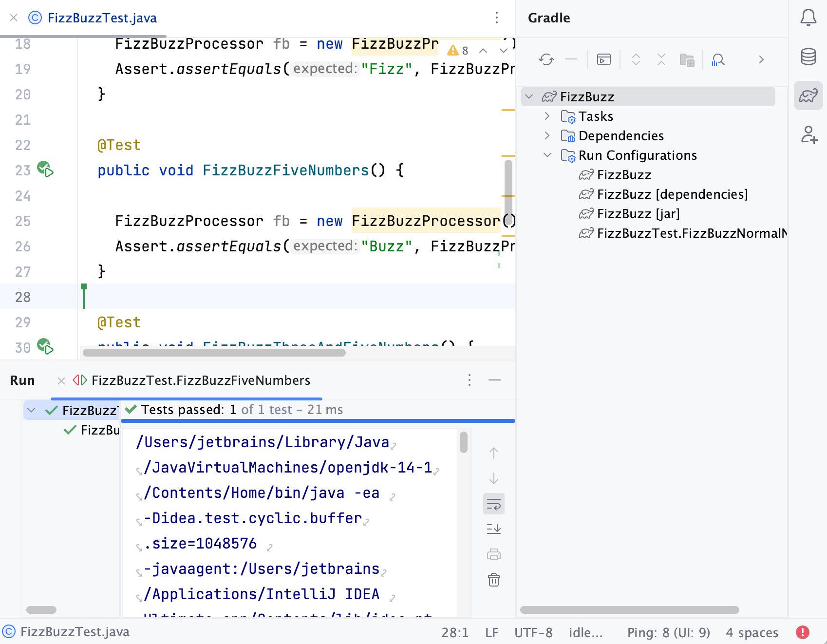The image size is (827, 644).
Task: Toggle soft-wrap in the Run console
Action: pyautogui.click(x=493, y=504)
